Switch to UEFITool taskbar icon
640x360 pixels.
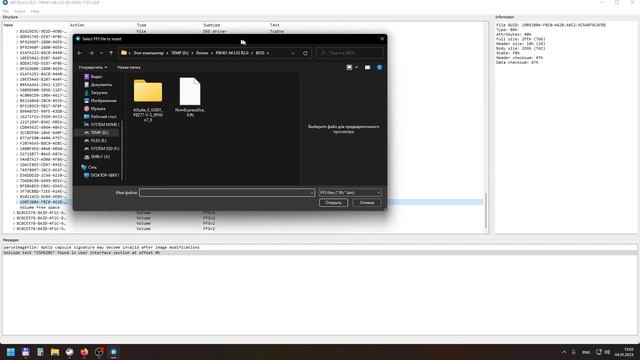pyautogui.click(x=113, y=352)
